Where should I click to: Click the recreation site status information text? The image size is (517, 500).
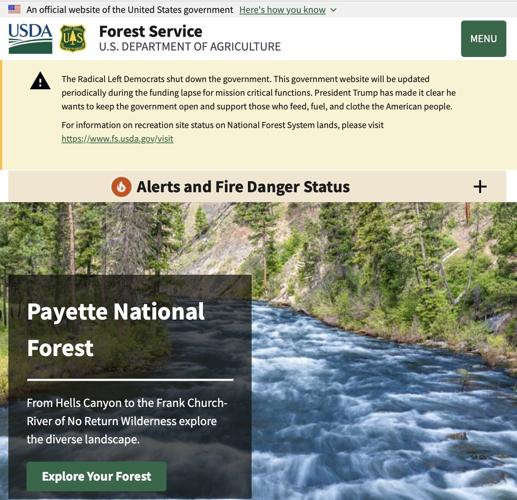click(x=222, y=125)
